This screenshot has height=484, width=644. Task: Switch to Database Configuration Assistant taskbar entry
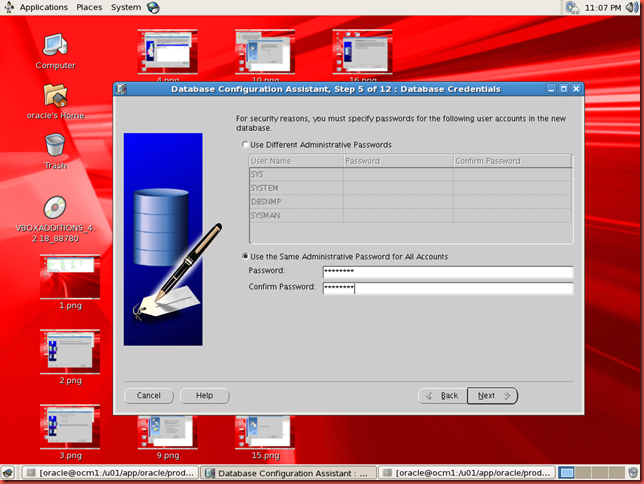pos(289,473)
